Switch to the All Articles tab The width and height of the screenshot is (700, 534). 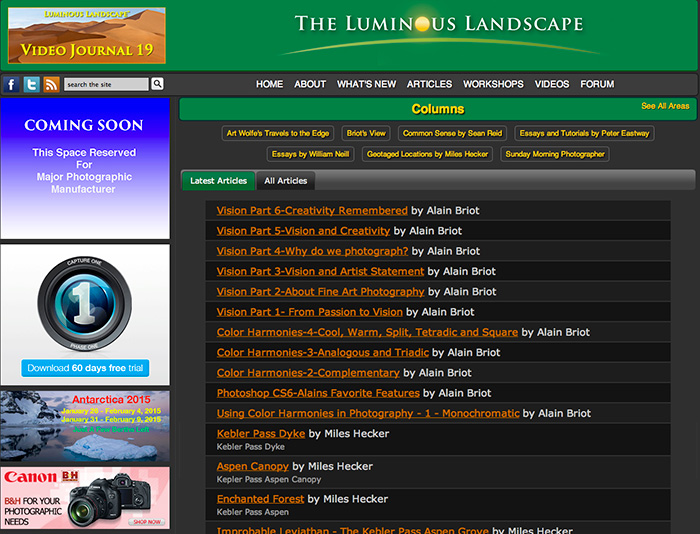(x=285, y=181)
